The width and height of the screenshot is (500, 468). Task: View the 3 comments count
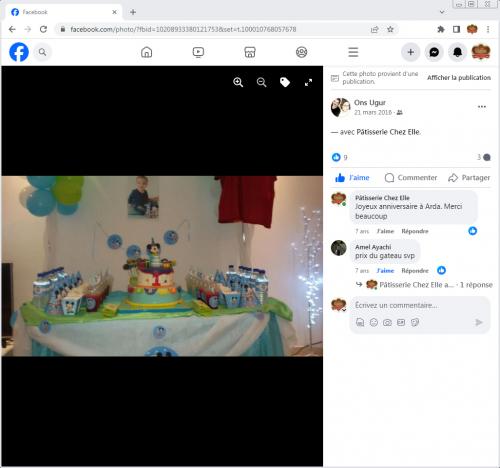click(483, 157)
